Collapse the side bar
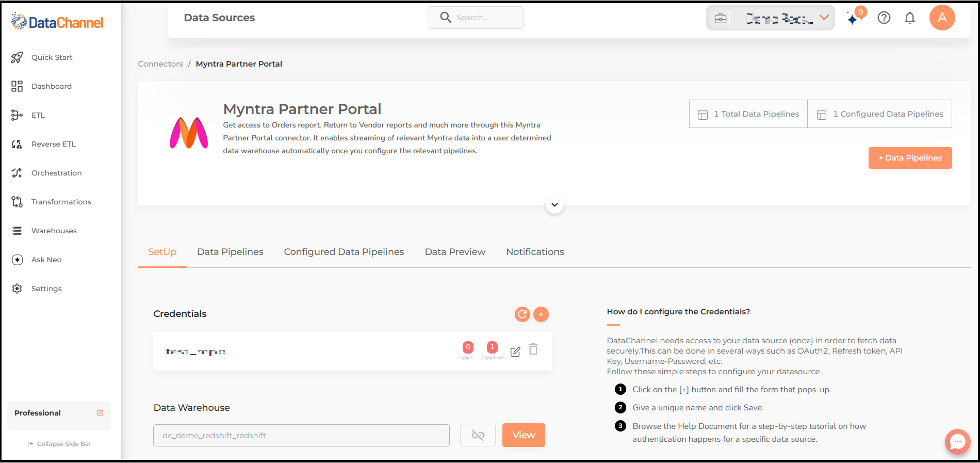The height and width of the screenshot is (463, 980). (x=59, y=444)
